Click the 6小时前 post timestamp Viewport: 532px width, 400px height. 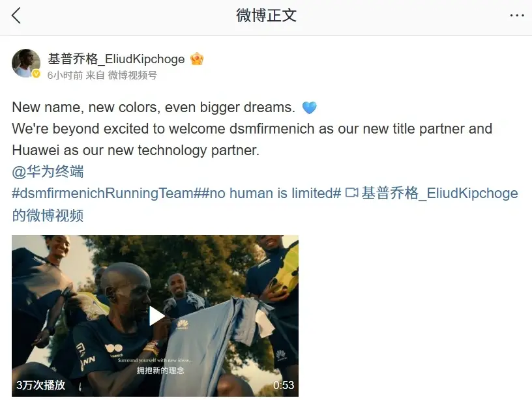tap(65, 76)
